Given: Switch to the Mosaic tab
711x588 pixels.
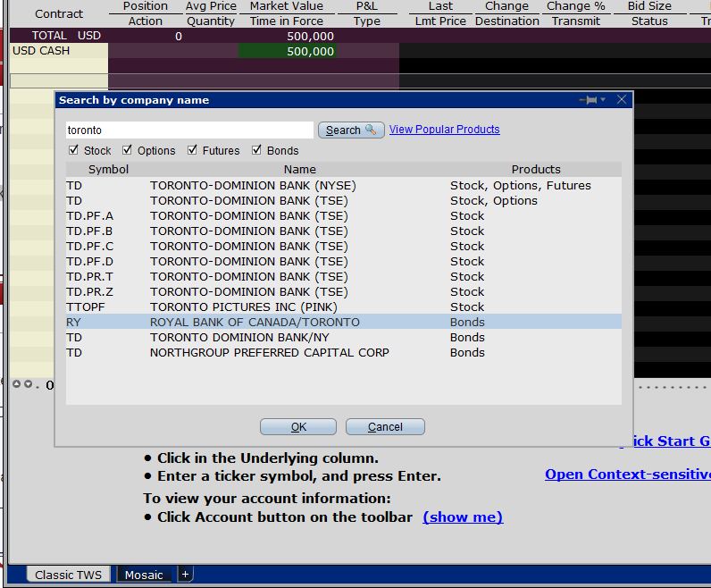Looking at the screenshot, I should click(x=144, y=575).
